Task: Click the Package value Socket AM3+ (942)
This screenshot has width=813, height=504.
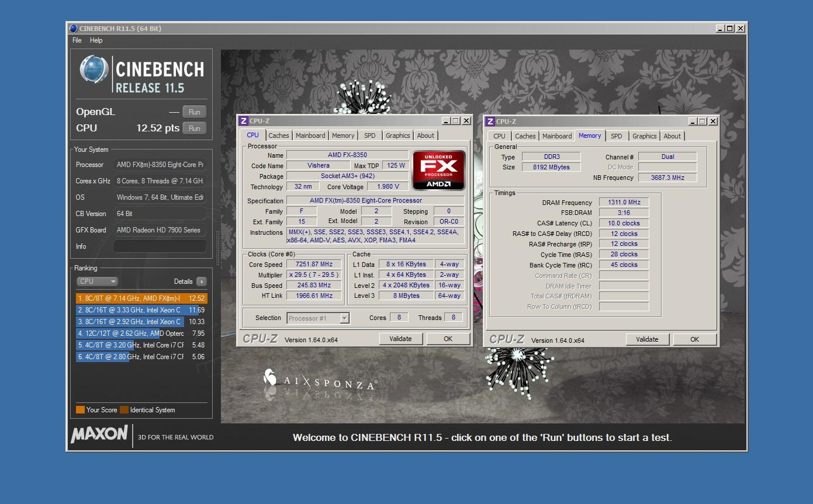Action: [x=348, y=176]
